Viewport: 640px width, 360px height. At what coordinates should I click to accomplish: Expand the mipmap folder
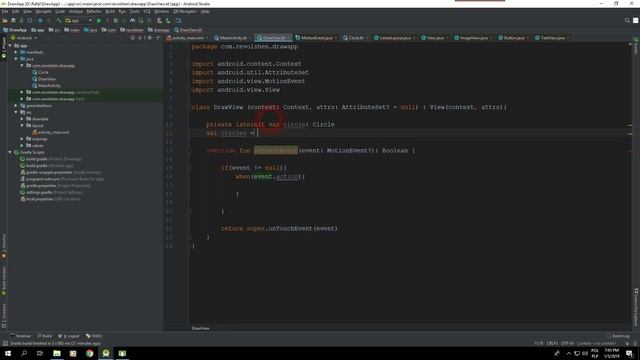point(22,139)
